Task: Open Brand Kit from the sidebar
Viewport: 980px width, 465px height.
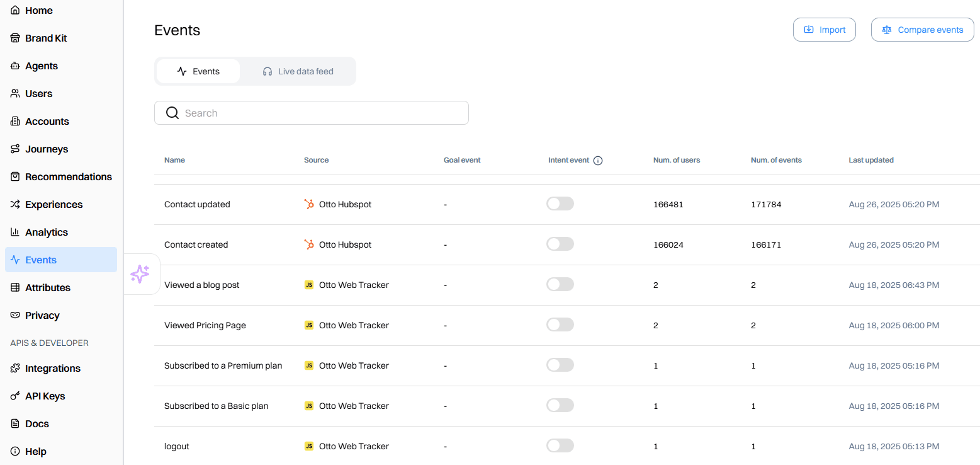Action: [x=45, y=38]
